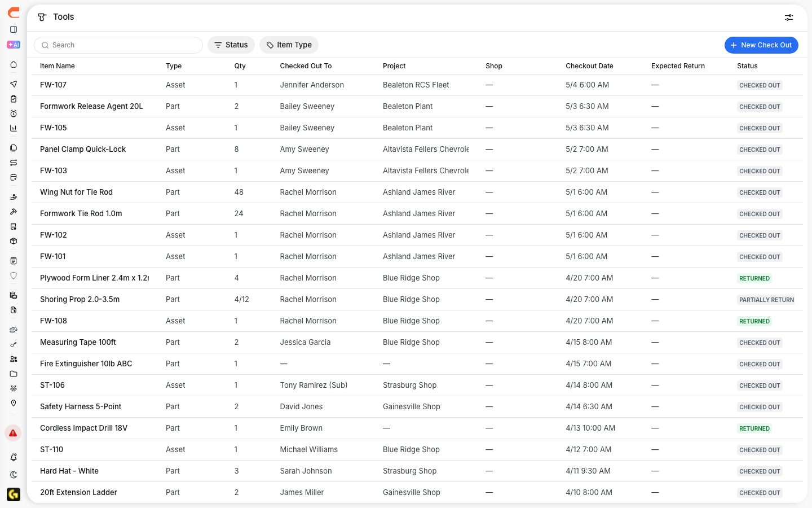Open the box inventory icon

tap(14, 241)
